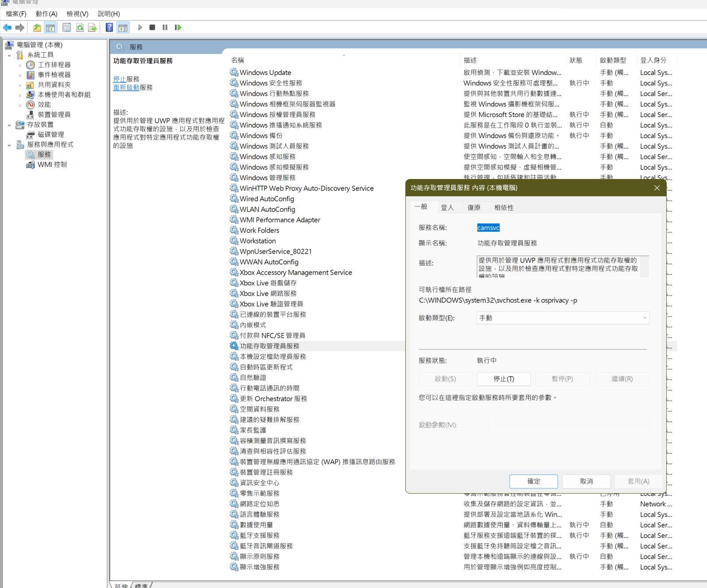The width and height of the screenshot is (707, 588).
Task: Click the Restart Service toolbar icon
Action: pyautogui.click(x=178, y=27)
